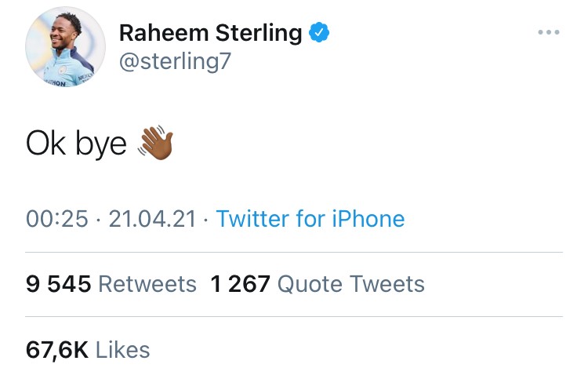The width and height of the screenshot is (588, 368).
Task: Open the three-dot more options menu
Action: coord(548,32)
